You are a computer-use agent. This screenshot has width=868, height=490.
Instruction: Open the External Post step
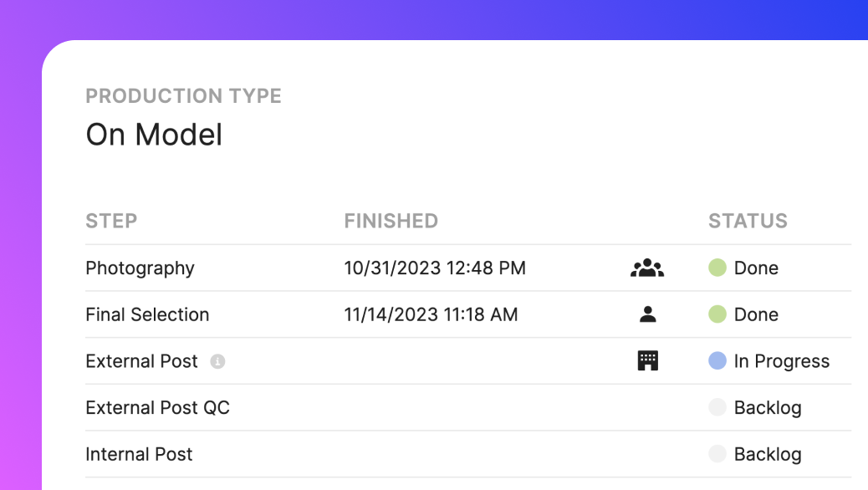coord(141,361)
